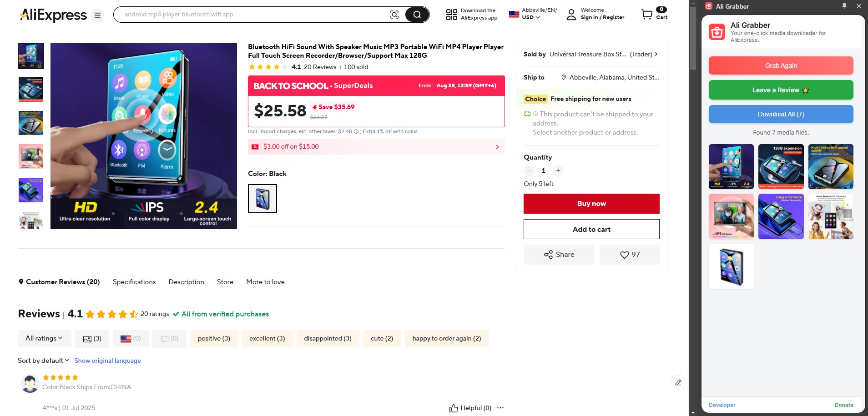Open the hamburger categories menu icon
Image resolution: width=868 pixels, height=416 pixels.
(97, 15)
